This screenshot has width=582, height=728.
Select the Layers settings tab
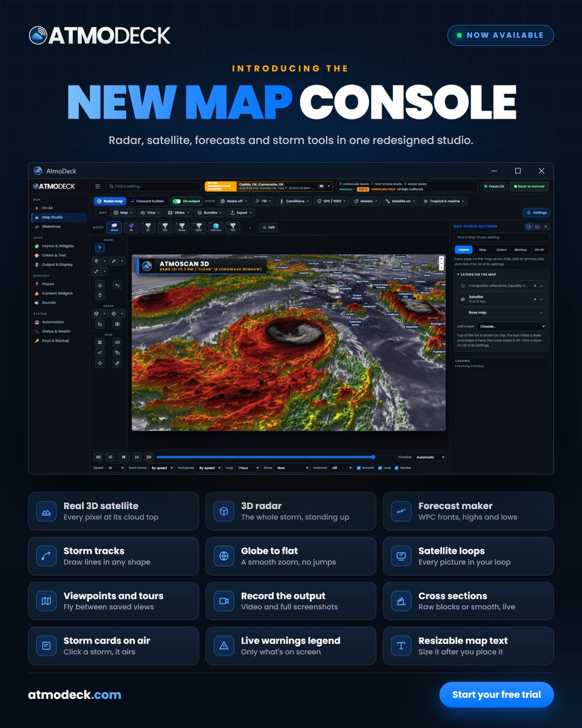[464, 249]
